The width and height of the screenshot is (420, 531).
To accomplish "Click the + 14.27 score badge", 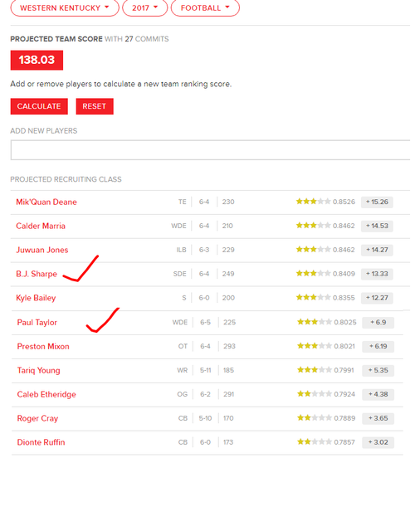I will 377,250.
